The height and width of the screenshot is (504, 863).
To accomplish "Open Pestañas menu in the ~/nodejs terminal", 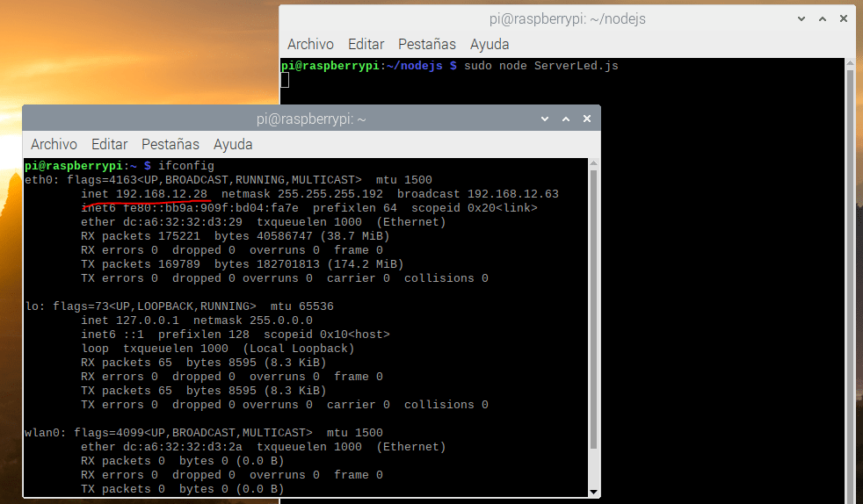I will point(427,44).
